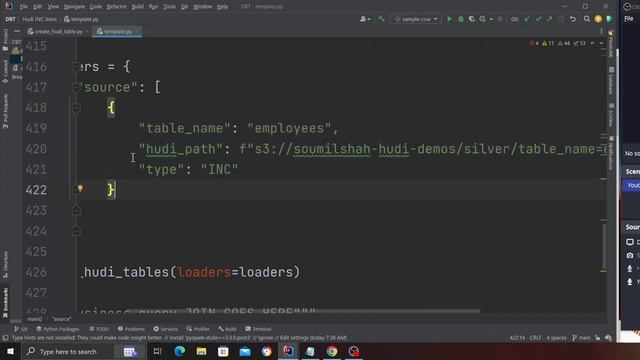Viewport: 640px width, 360px height.
Task: Open the Run menu
Action: pos(153,7)
